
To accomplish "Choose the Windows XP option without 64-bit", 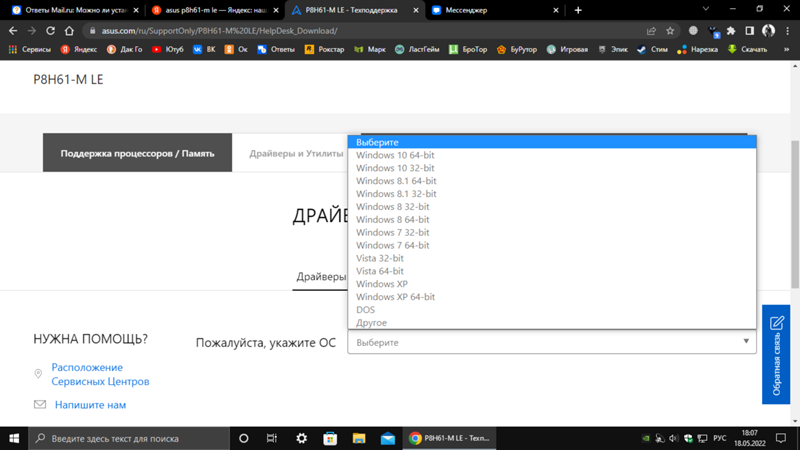I will [x=552, y=284].
